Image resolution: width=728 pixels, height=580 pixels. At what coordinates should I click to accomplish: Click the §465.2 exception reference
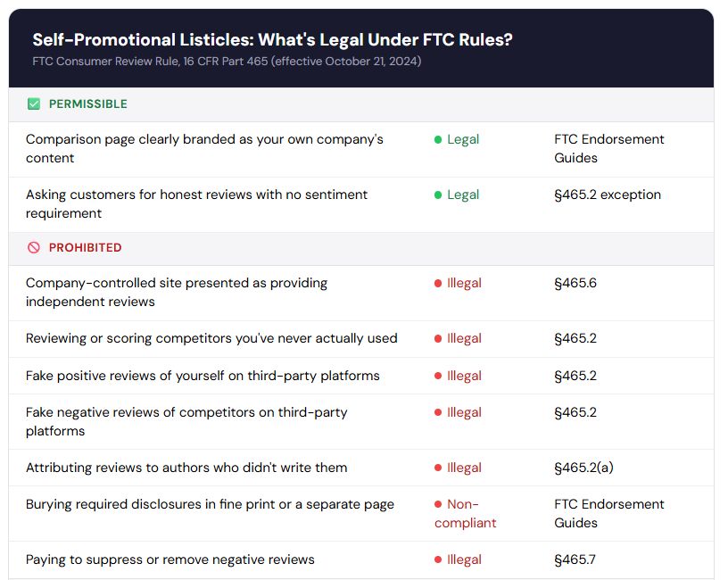point(607,195)
